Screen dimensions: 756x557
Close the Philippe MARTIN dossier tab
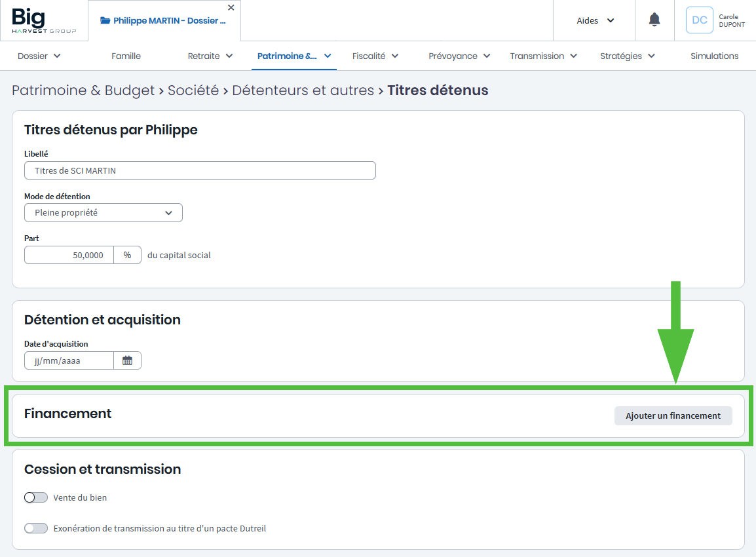point(231,8)
